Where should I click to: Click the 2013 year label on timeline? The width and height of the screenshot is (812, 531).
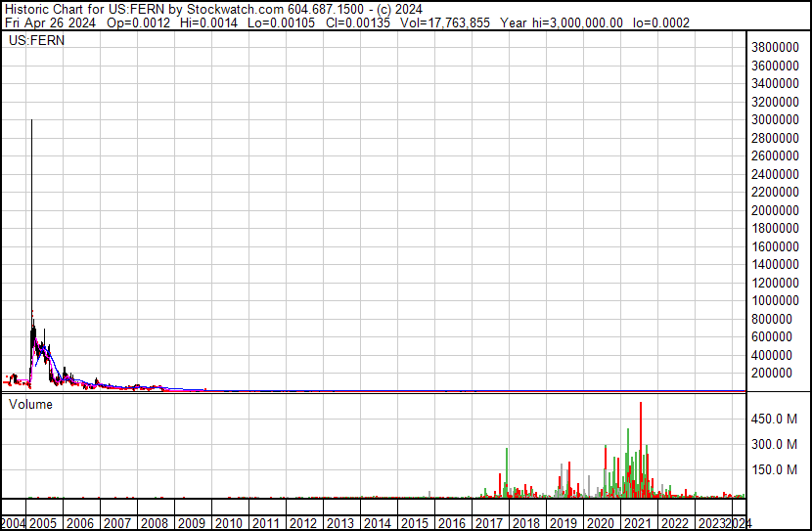pos(340,523)
